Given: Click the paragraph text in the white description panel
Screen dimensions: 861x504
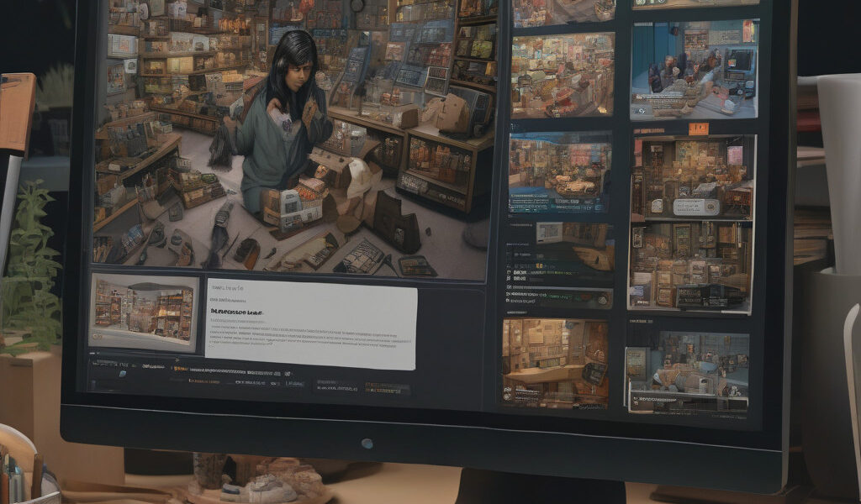Looking at the screenshot, I should [x=311, y=335].
